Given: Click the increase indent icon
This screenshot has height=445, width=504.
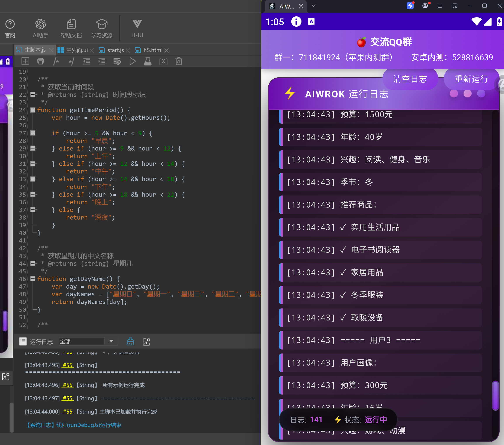Looking at the screenshot, I should tap(102, 61).
